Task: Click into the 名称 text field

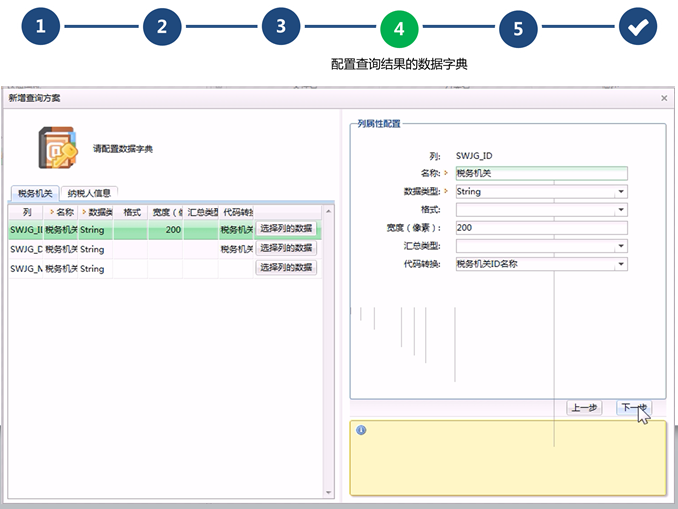Action: click(x=540, y=173)
